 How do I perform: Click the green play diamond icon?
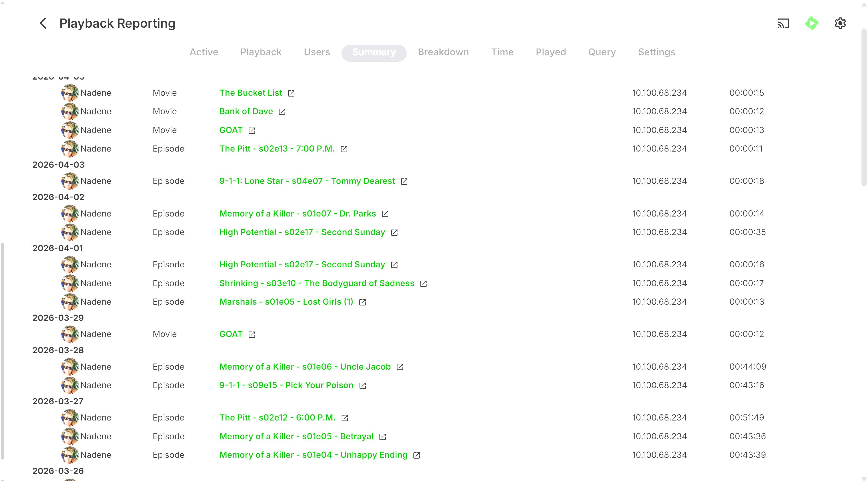click(x=811, y=23)
